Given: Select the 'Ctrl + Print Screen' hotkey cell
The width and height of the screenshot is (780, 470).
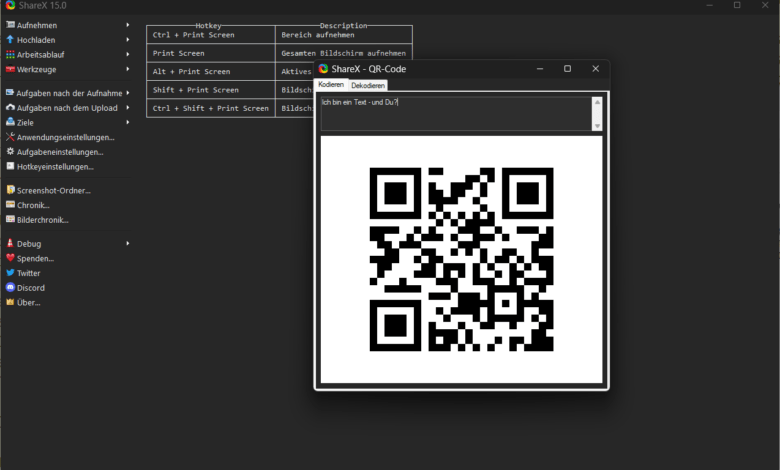Looking at the screenshot, I should [211, 35].
